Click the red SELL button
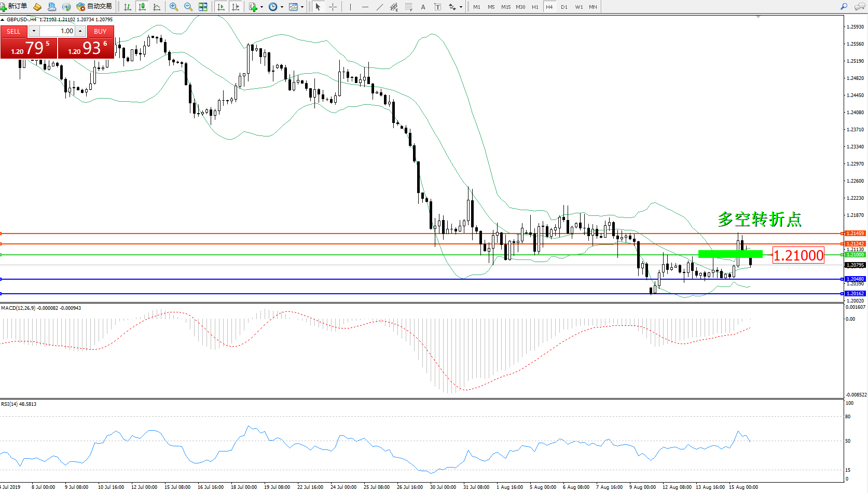The height and width of the screenshot is (493, 868). pyautogui.click(x=13, y=31)
